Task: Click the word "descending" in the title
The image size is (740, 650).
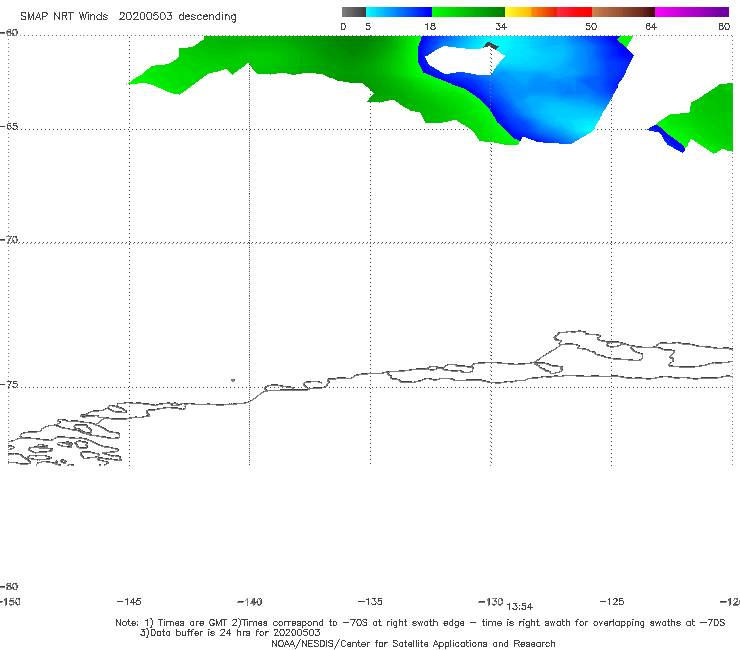Action: (207, 17)
